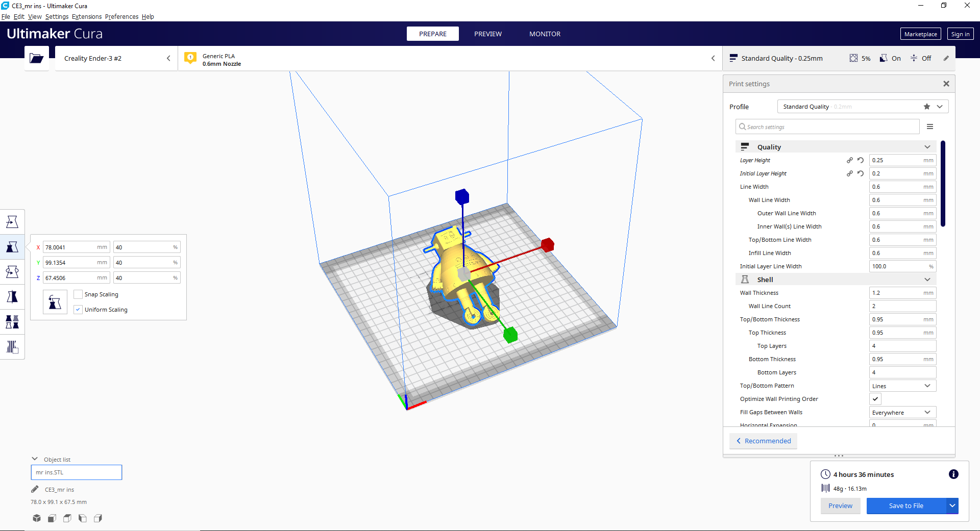
Task: Collapse the Object list
Action: pos(35,459)
